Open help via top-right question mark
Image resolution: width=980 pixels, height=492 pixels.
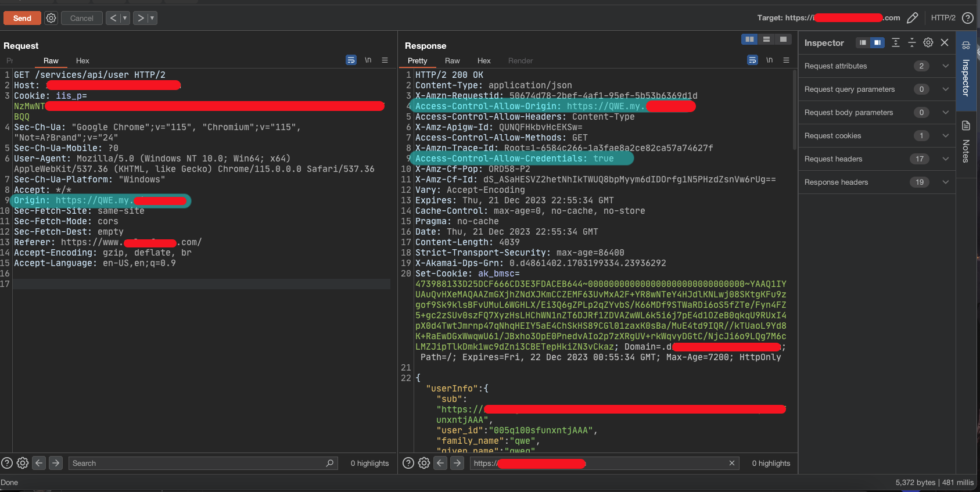pos(968,18)
